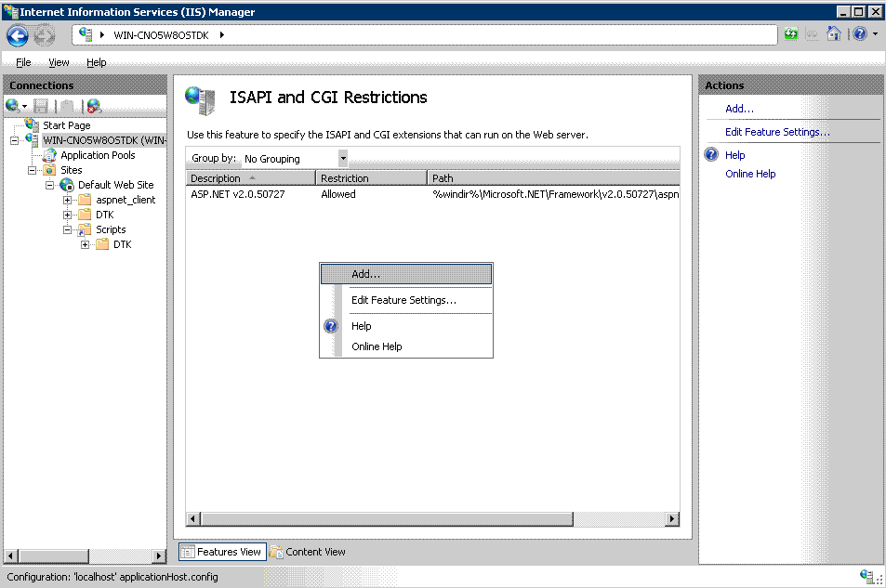Switch to Features View tab
Screen dimensions: 886x588
click(222, 552)
